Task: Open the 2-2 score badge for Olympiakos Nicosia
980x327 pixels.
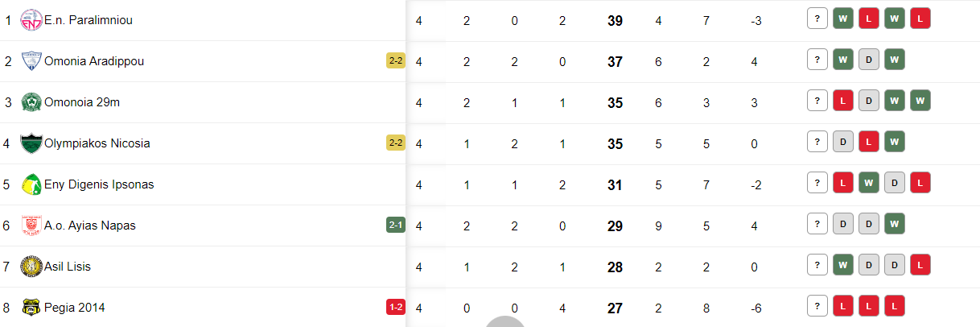Action: 396,143
